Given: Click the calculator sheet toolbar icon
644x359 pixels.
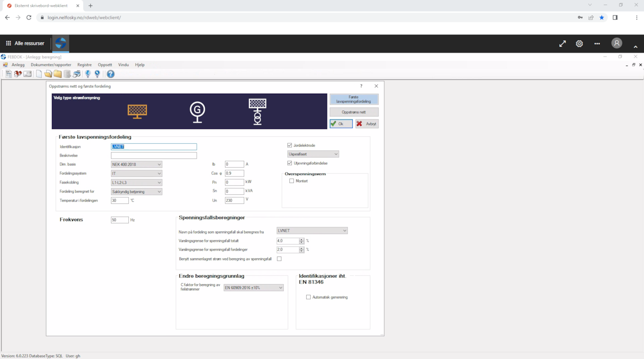Looking at the screenshot, I should click(x=8, y=74).
